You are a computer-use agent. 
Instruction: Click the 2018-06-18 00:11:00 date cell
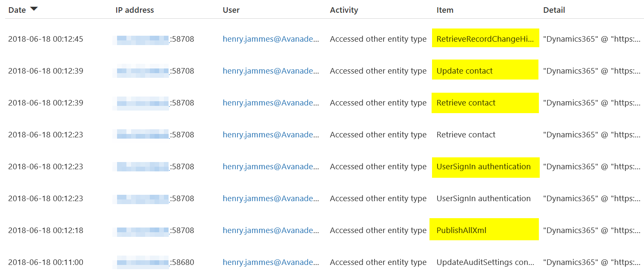pyautogui.click(x=46, y=262)
